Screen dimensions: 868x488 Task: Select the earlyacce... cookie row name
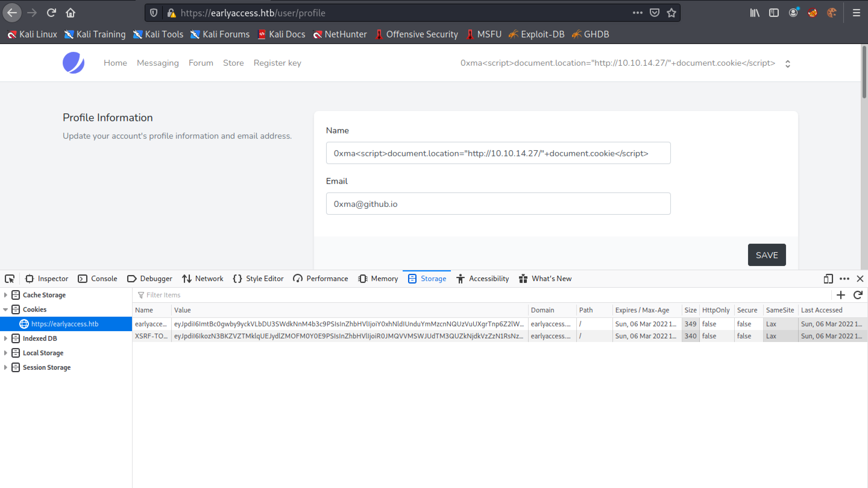click(x=151, y=324)
